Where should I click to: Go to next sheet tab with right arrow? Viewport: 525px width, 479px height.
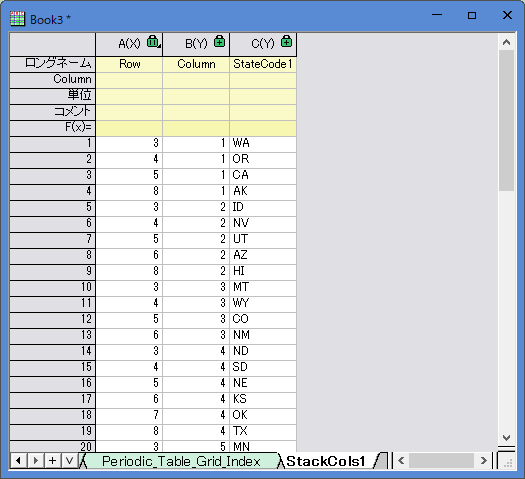(35, 461)
